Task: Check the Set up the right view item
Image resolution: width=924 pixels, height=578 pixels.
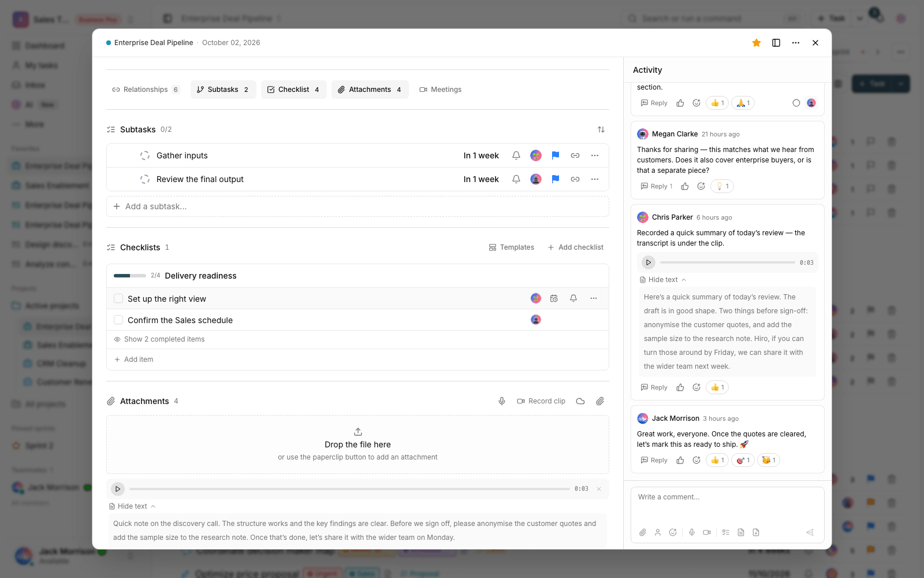Action: pos(118,298)
